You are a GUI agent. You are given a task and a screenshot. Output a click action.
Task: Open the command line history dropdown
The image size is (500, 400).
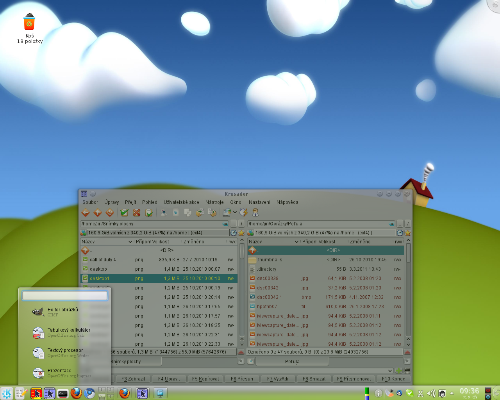(x=391, y=371)
